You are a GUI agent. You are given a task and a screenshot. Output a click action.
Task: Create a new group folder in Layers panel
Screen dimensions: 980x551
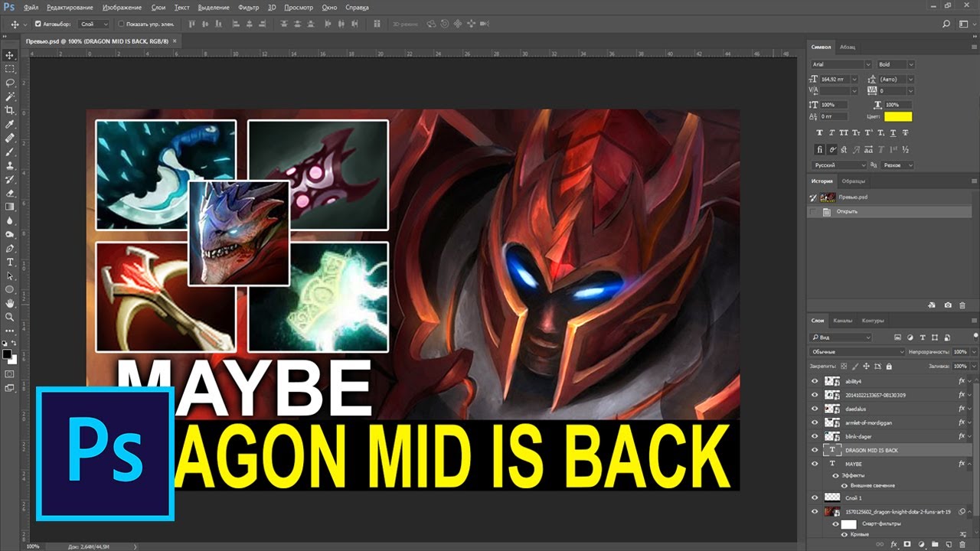(x=936, y=544)
